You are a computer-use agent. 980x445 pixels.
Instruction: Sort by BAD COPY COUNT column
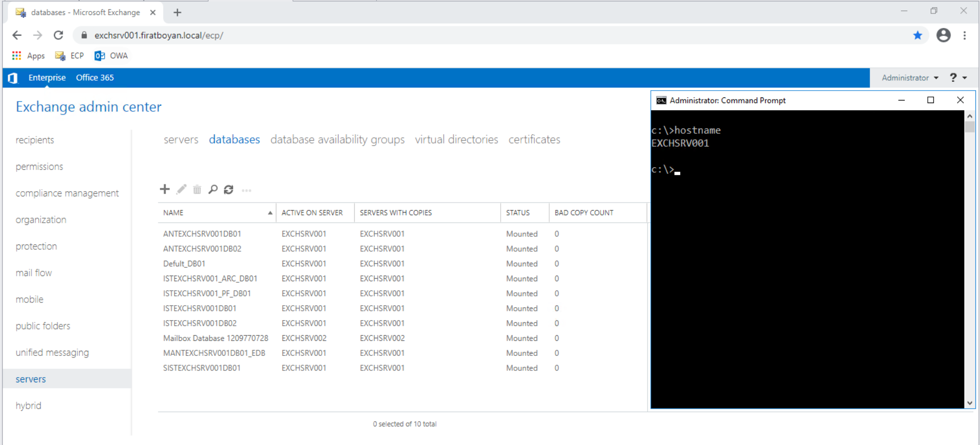pyautogui.click(x=597, y=213)
